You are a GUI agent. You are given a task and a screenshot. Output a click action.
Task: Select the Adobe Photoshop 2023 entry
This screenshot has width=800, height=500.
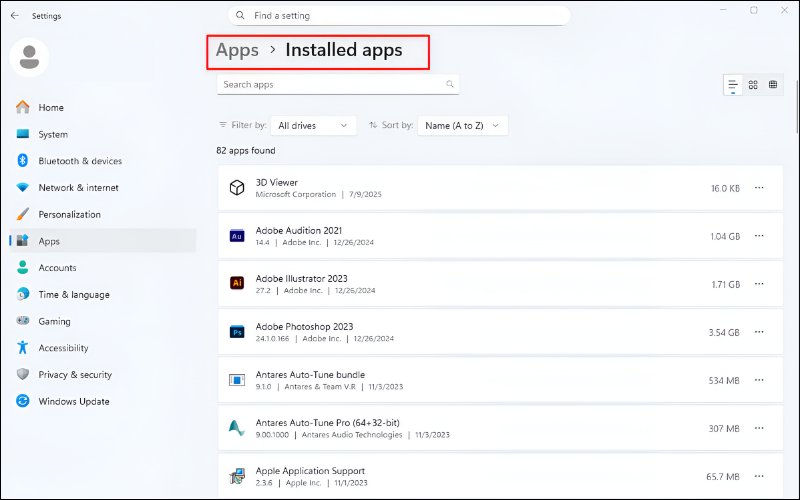click(x=500, y=332)
